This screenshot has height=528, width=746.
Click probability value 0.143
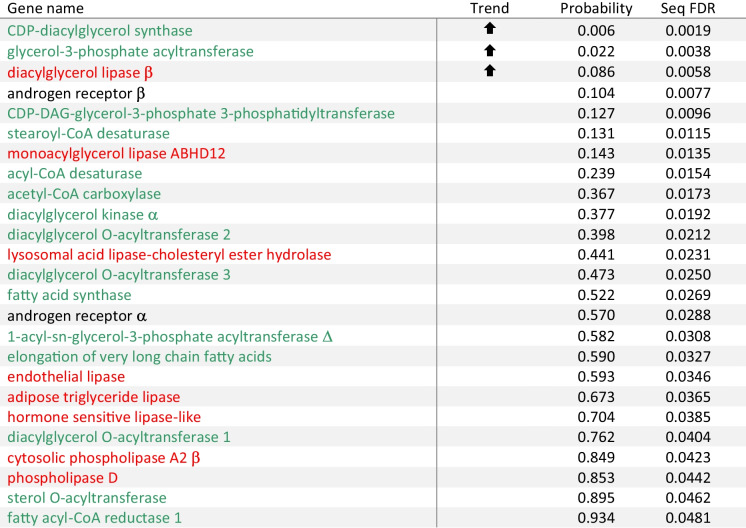[x=596, y=153]
